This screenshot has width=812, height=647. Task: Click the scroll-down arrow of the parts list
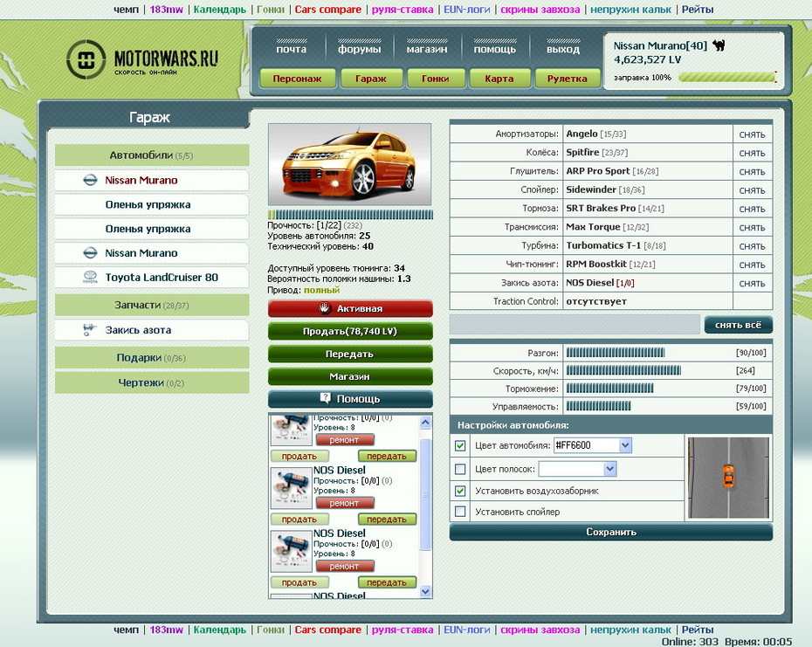click(425, 591)
